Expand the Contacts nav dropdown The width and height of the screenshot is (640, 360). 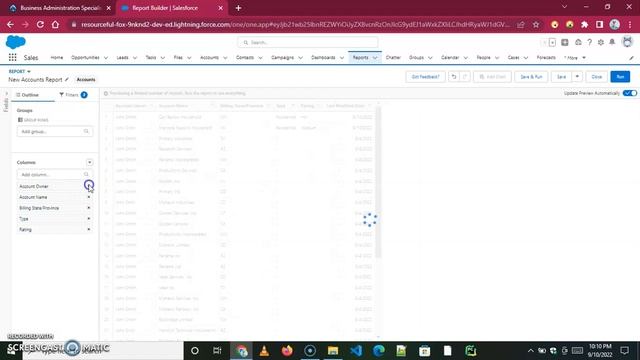[x=260, y=58]
